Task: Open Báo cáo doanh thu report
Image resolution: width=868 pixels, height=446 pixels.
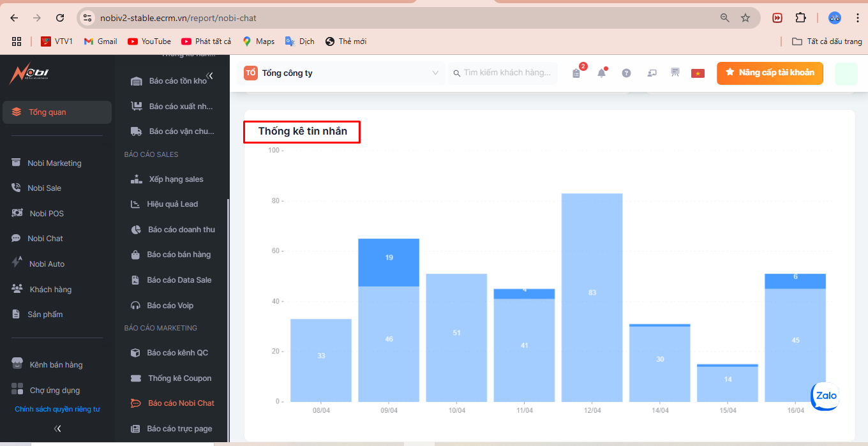Action: [x=181, y=230]
